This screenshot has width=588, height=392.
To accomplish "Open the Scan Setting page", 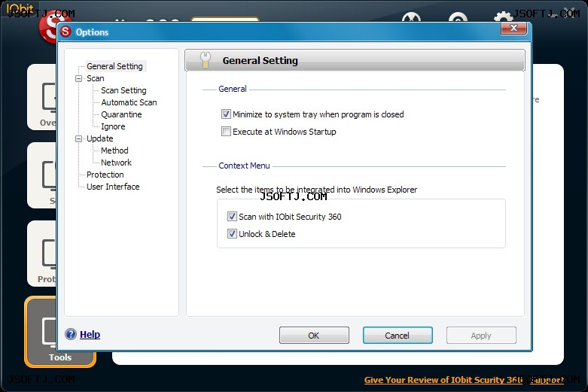I will tap(123, 90).
